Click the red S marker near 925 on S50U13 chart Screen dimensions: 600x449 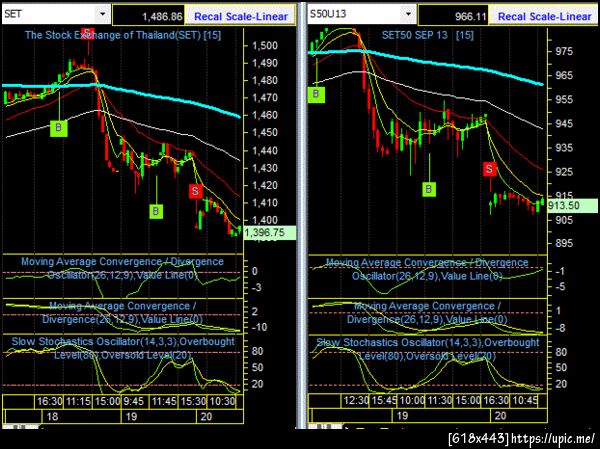point(489,169)
